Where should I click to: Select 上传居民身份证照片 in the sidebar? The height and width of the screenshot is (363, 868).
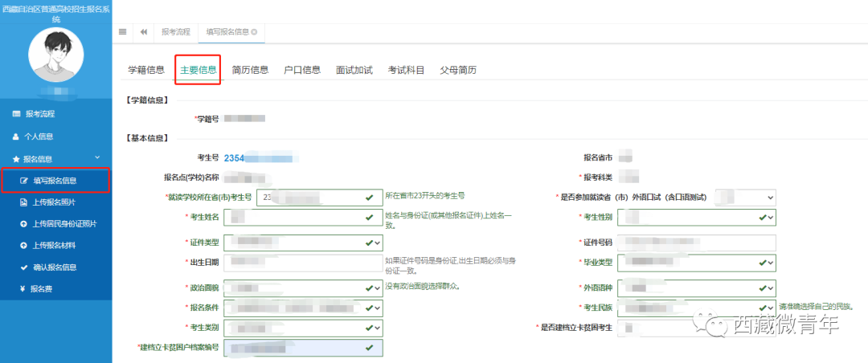tap(64, 223)
